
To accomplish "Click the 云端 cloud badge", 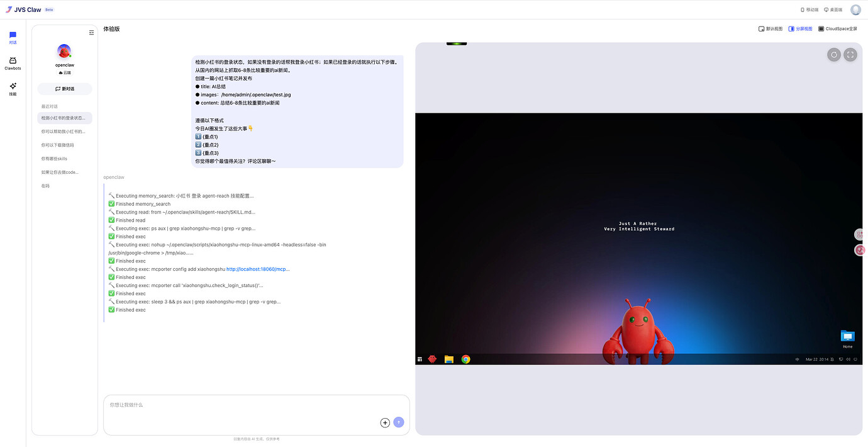I will pyautogui.click(x=65, y=73).
